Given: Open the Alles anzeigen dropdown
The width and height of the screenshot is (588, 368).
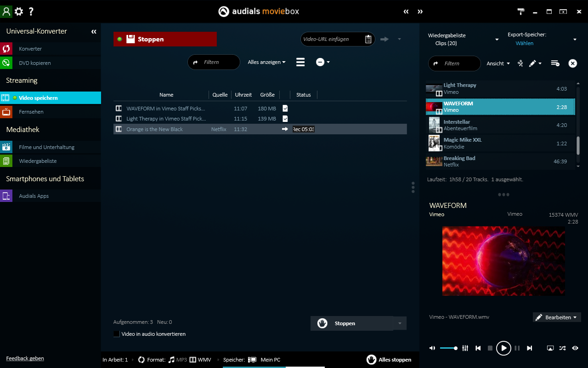Looking at the screenshot, I should pyautogui.click(x=266, y=62).
